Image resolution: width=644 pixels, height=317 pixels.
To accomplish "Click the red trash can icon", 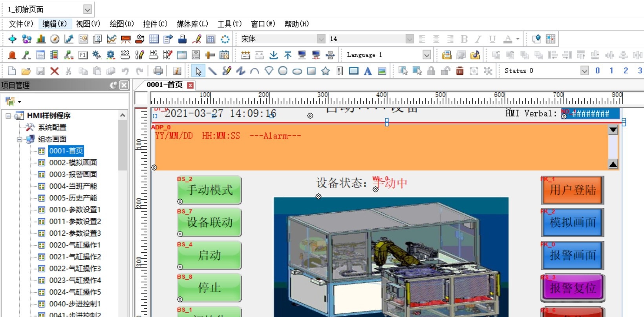I will [460, 71].
